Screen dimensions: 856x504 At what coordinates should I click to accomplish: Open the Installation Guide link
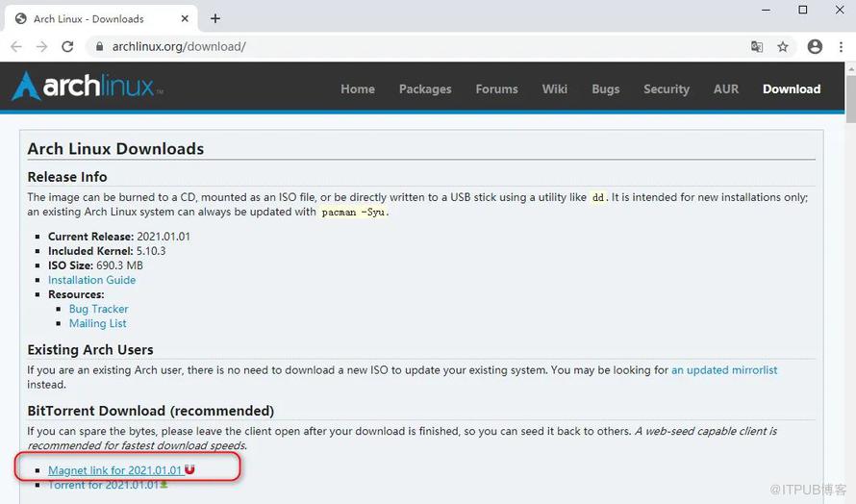click(x=91, y=280)
